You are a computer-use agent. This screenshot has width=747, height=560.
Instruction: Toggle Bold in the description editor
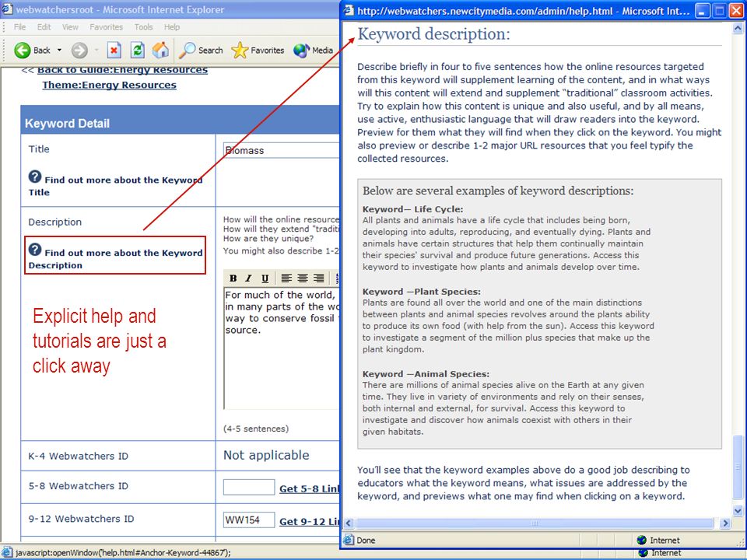[233, 278]
